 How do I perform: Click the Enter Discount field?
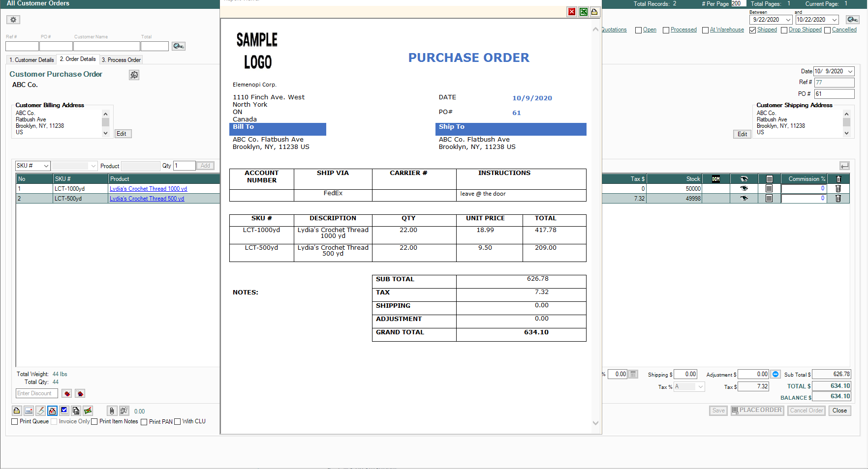pyautogui.click(x=36, y=394)
